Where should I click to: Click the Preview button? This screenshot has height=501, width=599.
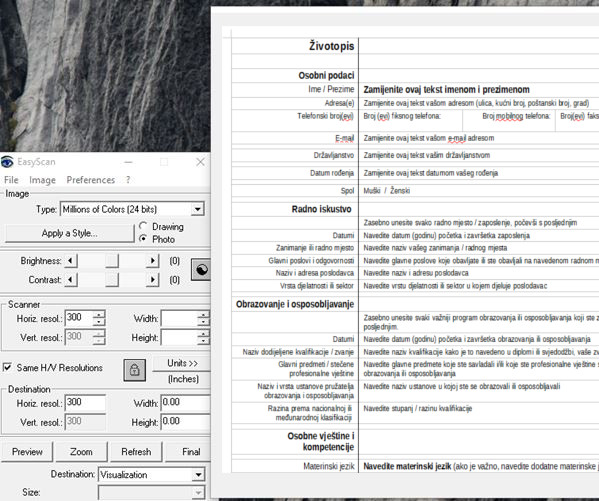(27, 452)
